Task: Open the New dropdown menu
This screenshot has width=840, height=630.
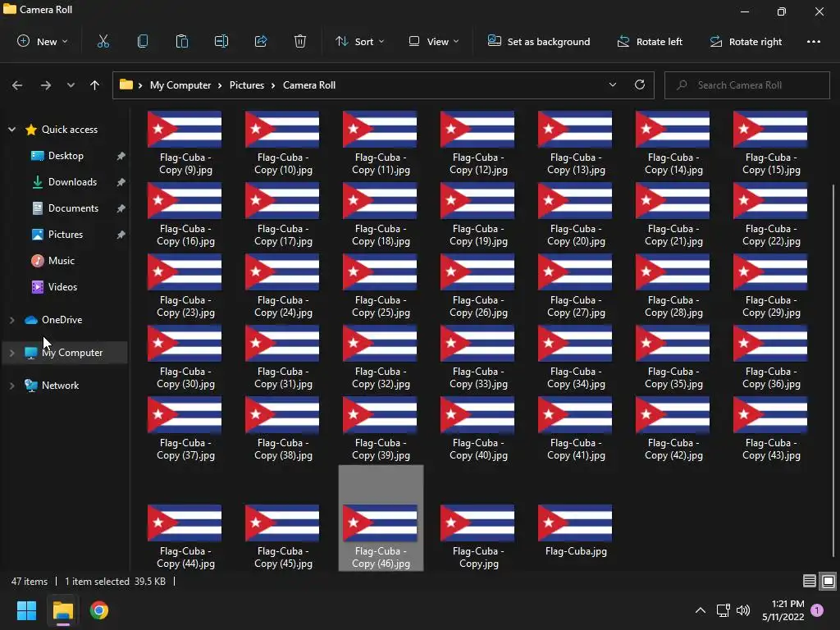Action: click(x=43, y=41)
